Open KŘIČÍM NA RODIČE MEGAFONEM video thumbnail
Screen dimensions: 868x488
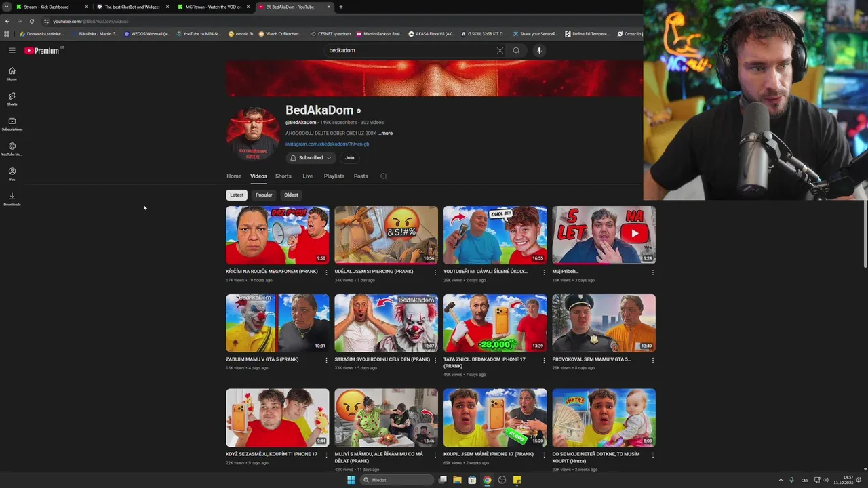(x=277, y=235)
